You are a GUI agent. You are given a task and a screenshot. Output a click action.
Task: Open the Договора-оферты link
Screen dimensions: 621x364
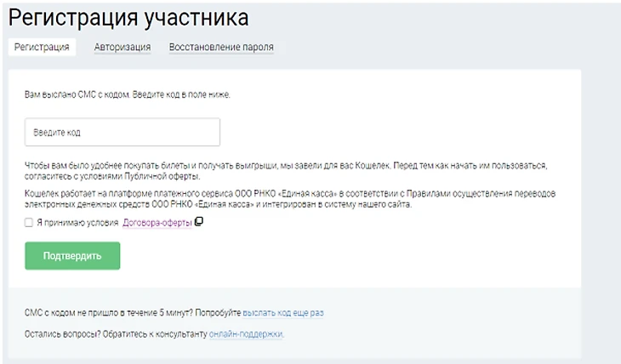coord(157,223)
